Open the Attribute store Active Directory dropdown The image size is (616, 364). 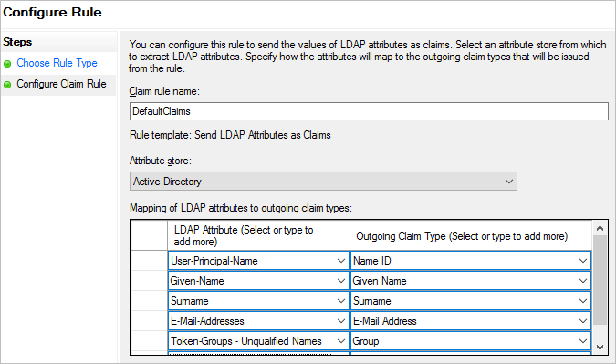coord(323,182)
